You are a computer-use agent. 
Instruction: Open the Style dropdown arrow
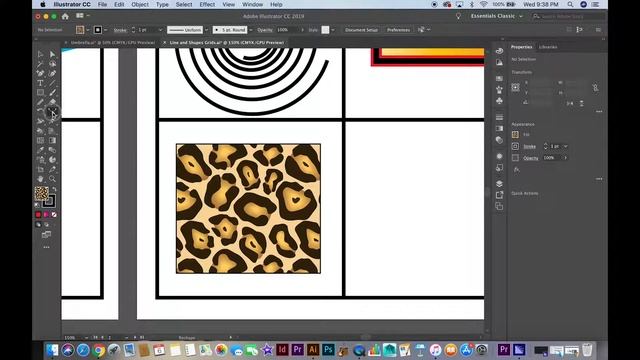pos(333,30)
